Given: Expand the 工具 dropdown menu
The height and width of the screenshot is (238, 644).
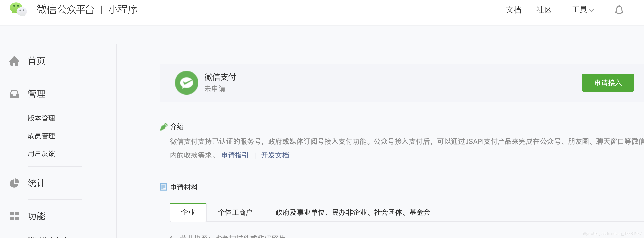Looking at the screenshot, I should click(582, 10).
